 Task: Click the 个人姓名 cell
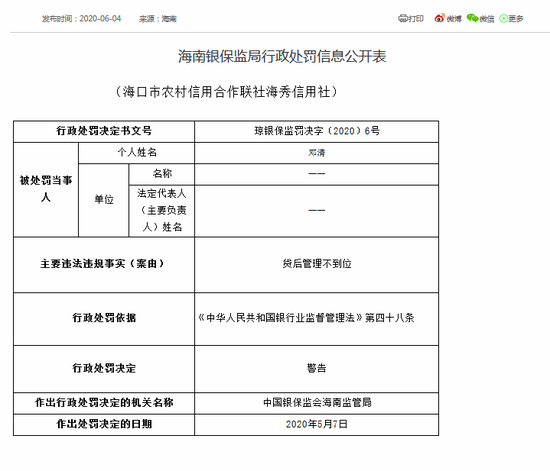click(136, 153)
